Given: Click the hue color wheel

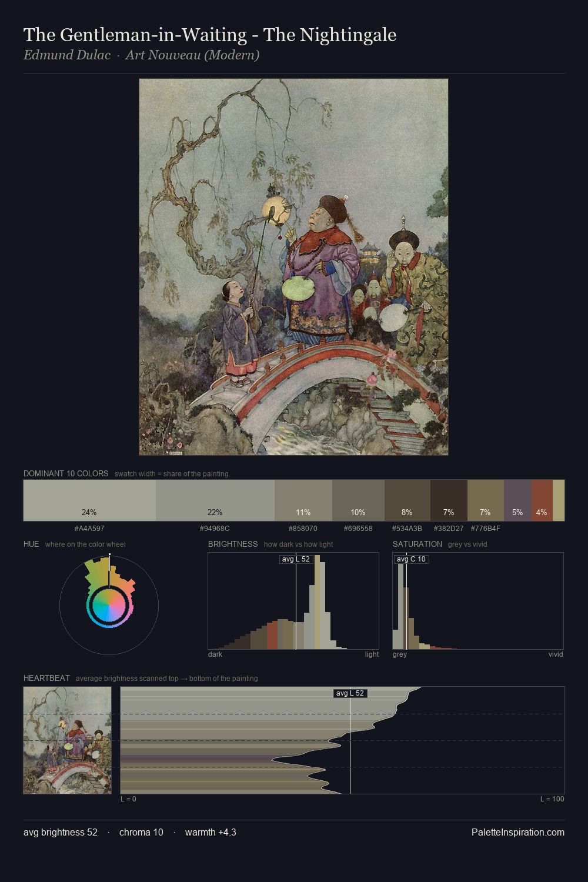Looking at the screenshot, I should [x=109, y=605].
